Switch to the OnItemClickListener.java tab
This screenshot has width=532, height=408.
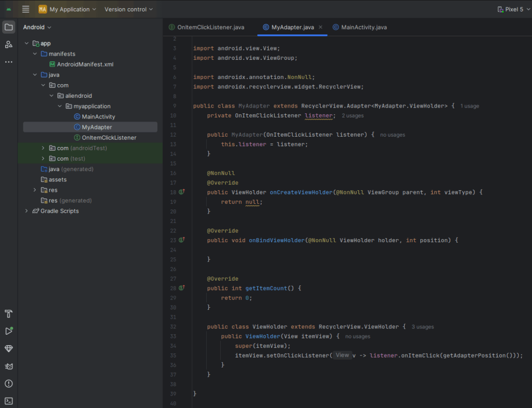pos(207,27)
